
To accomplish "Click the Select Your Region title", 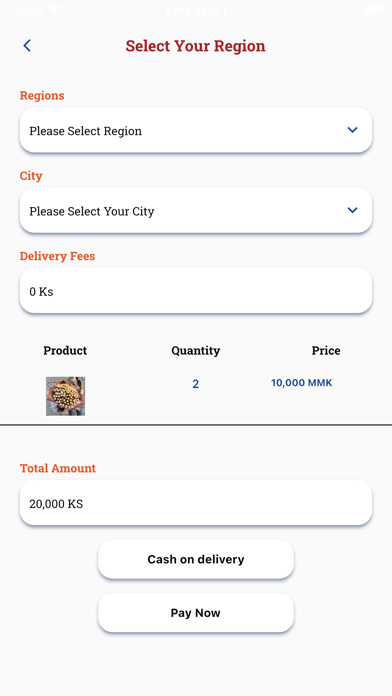I will [195, 46].
